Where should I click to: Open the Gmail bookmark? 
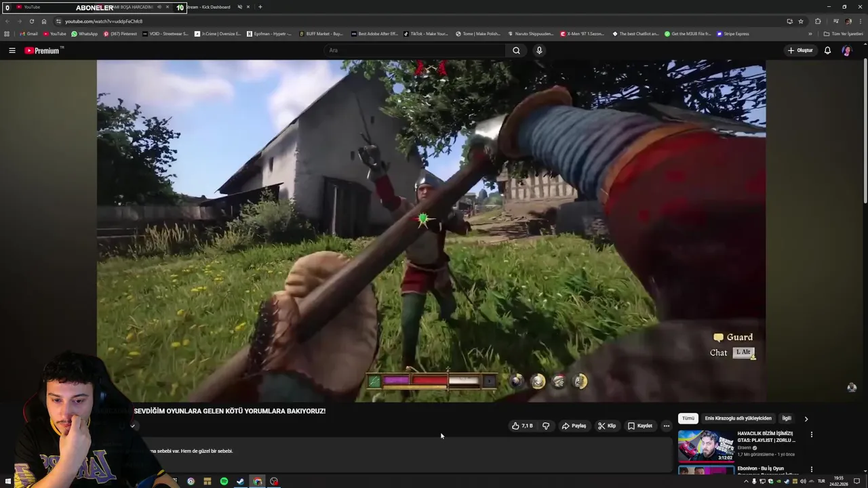pyautogui.click(x=28, y=34)
